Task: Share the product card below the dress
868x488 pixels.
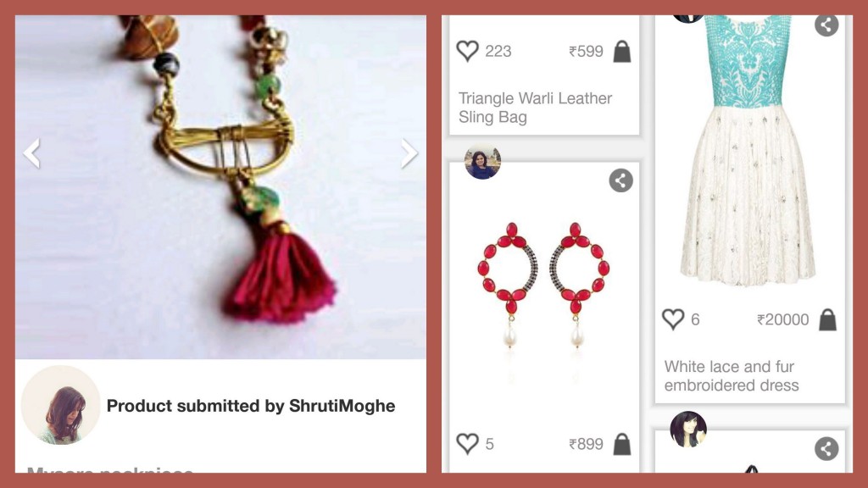Action: (x=826, y=449)
